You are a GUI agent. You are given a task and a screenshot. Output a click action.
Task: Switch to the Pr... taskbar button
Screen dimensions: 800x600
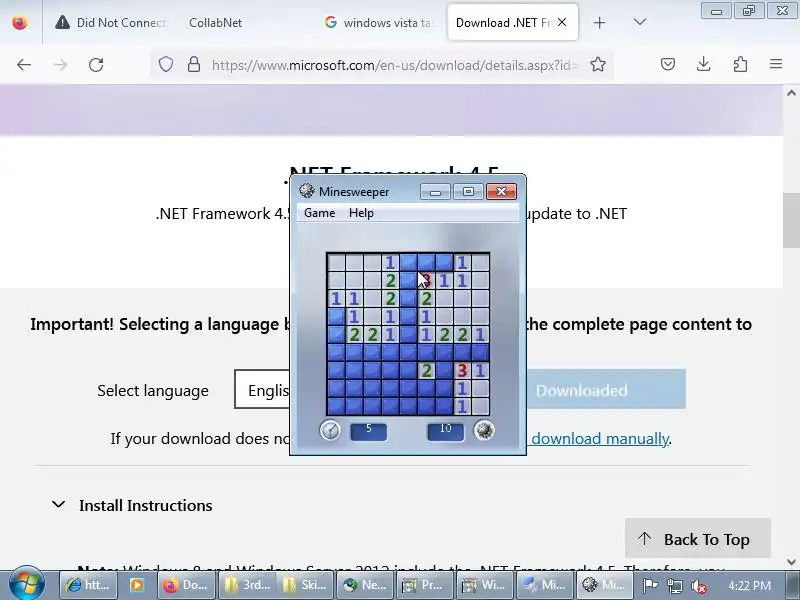(424, 585)
